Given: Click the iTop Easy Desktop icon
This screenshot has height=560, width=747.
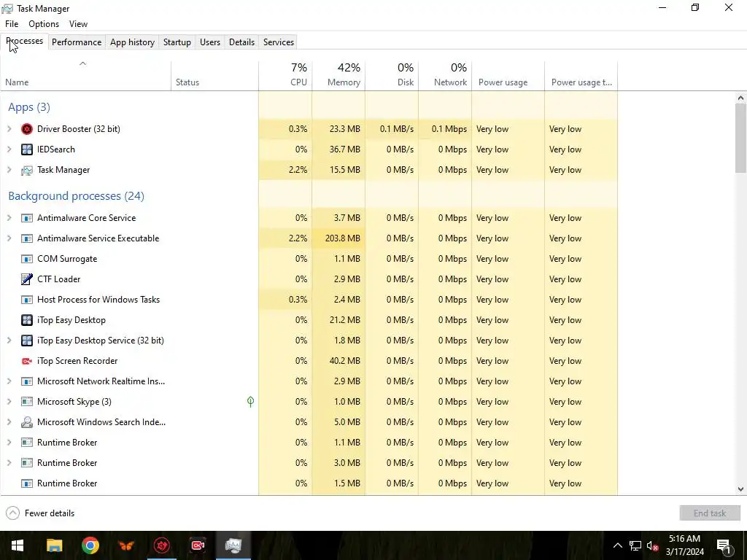Looking at the screenshot, I should click(x=27, y=320).
